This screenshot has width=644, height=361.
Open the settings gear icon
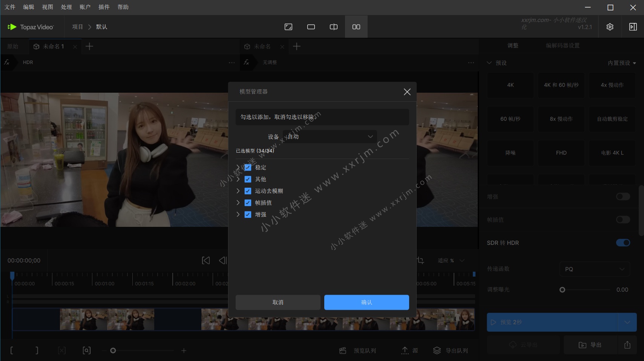pyautogui.click(x=610, y=27)
